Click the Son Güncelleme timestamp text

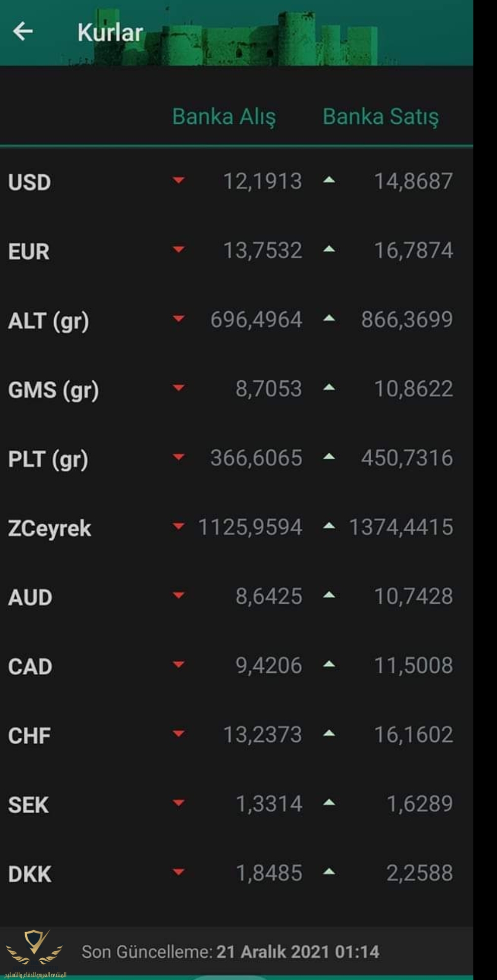click(230, 952)
